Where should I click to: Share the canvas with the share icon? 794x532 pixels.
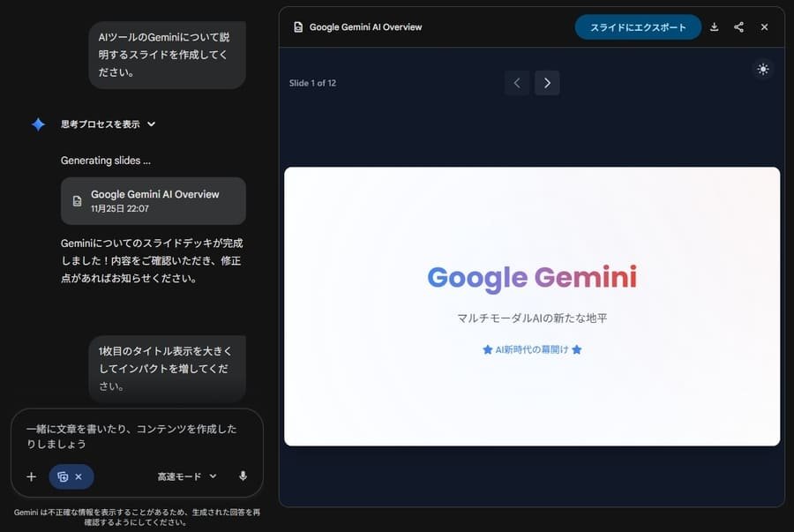coord(739,26)
